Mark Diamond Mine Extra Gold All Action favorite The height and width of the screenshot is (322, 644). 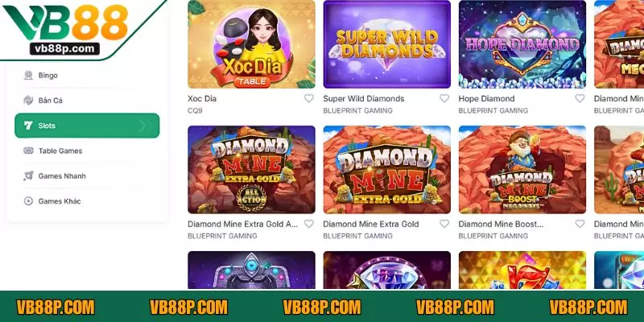[x=309, y=224]
